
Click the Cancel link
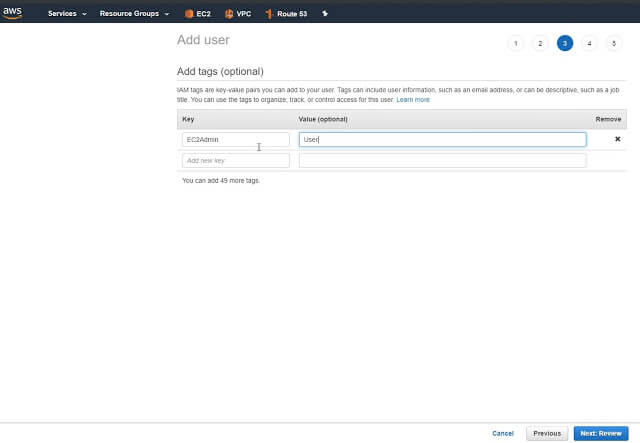503,433
